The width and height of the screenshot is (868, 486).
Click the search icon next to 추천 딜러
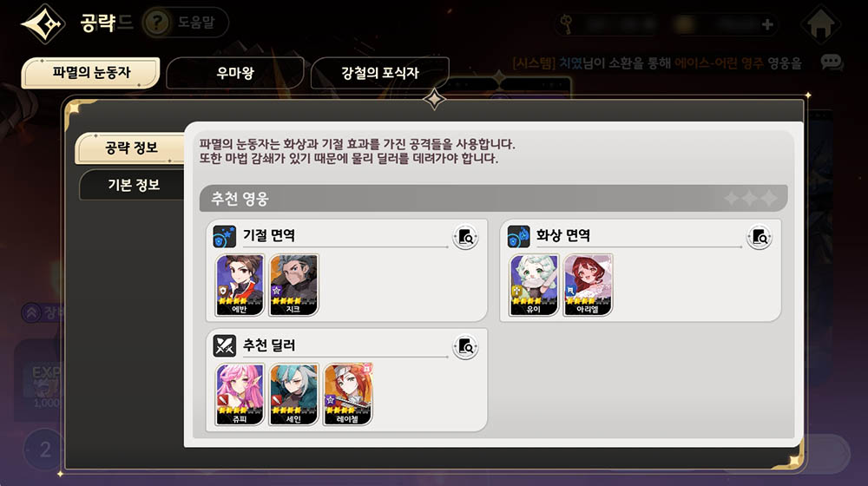pyautogui.click(x=465, y=347)
